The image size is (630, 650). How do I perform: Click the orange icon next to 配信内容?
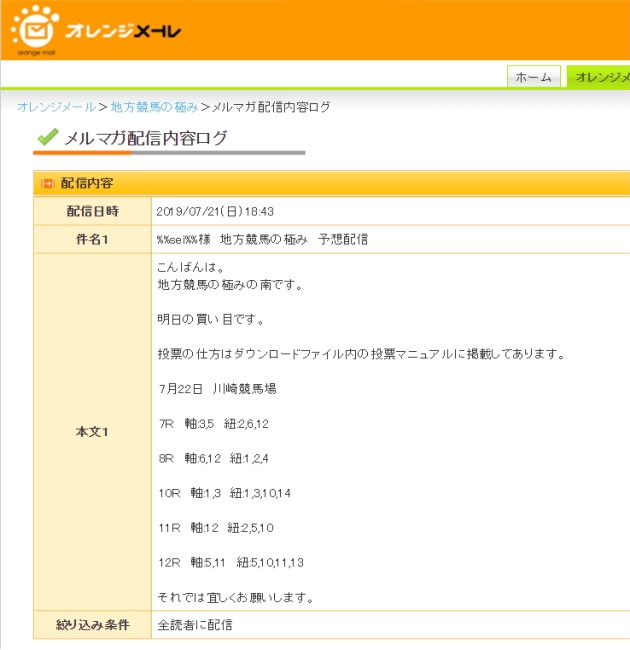46,184
